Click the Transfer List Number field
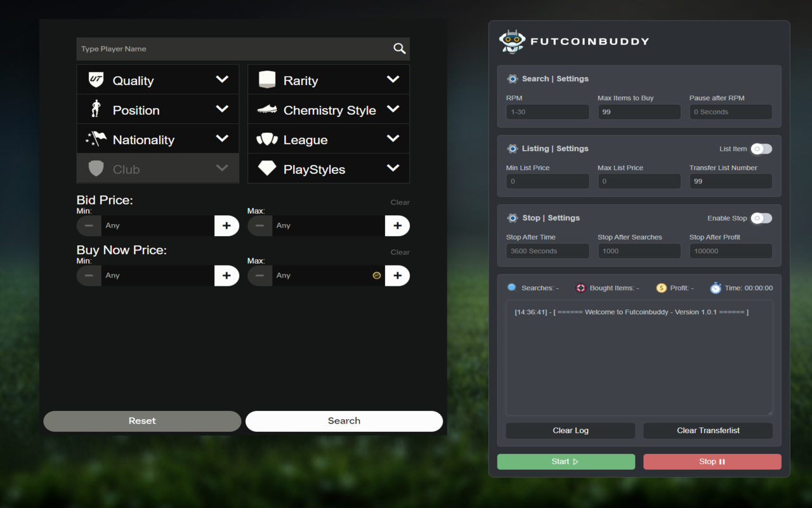Image resolution: width=812 pixels, height=508 pixels. (731, 181)
